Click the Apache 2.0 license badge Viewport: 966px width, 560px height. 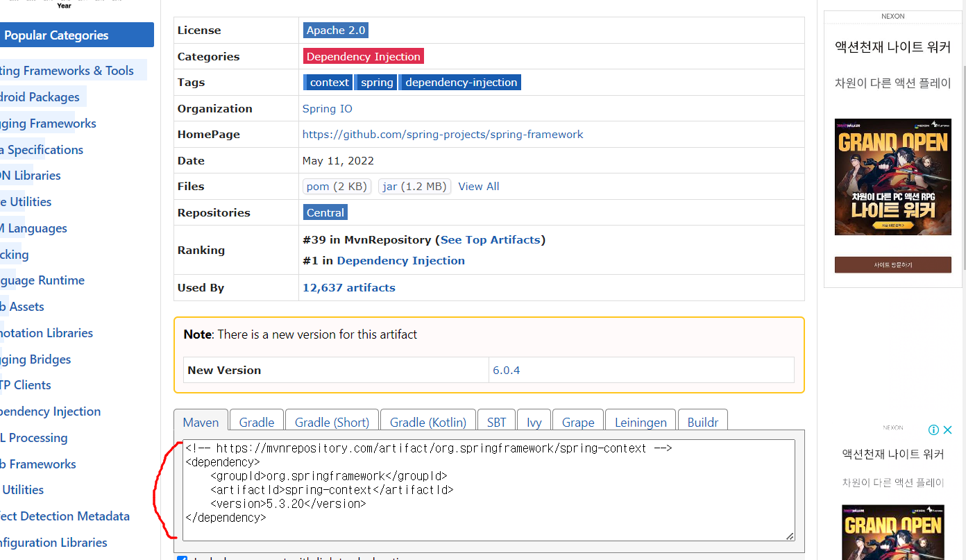(336, 31)
